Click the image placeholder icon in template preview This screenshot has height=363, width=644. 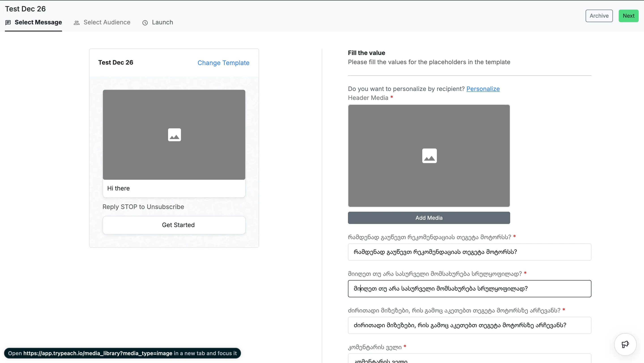(174, 135)
